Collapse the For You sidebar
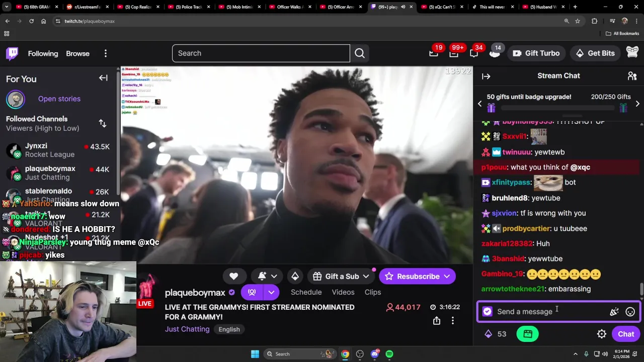The height and width of the screenshot is (362, 644). (x=103, y=78)
